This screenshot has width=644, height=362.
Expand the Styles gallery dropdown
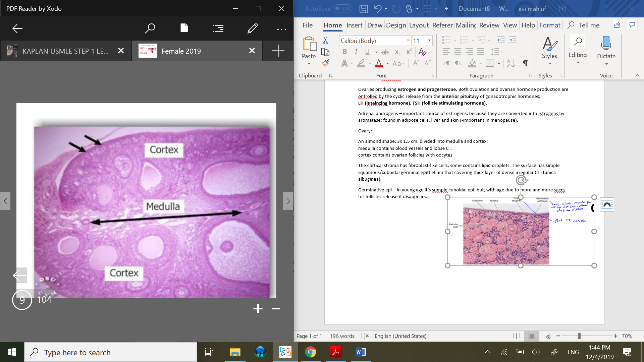[549, 64]
